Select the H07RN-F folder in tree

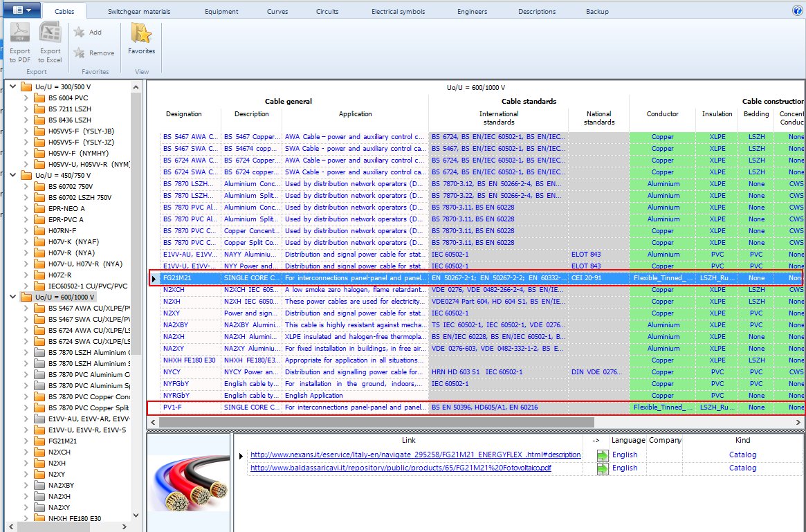62,231
